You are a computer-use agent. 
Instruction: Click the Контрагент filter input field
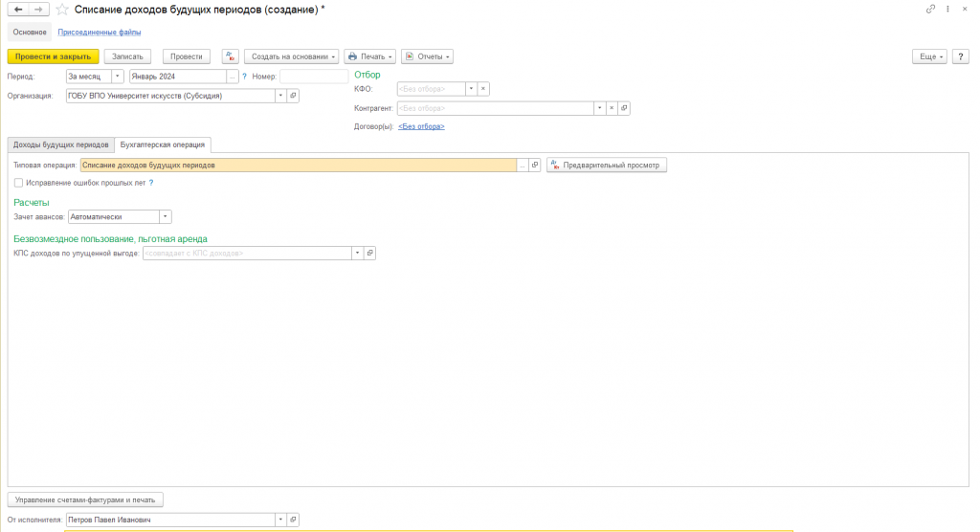click(495, 108)
